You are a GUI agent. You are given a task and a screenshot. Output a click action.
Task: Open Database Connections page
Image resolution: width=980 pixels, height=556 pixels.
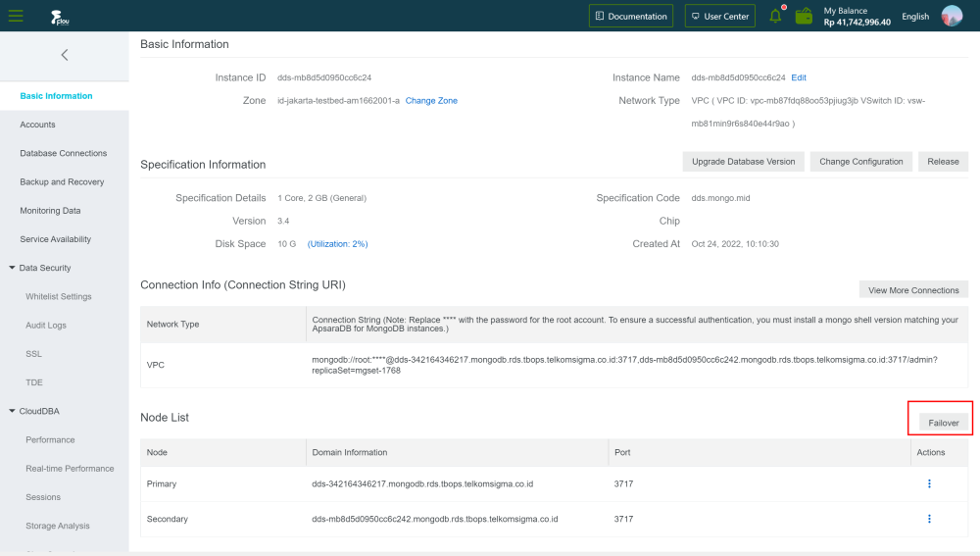63,153
